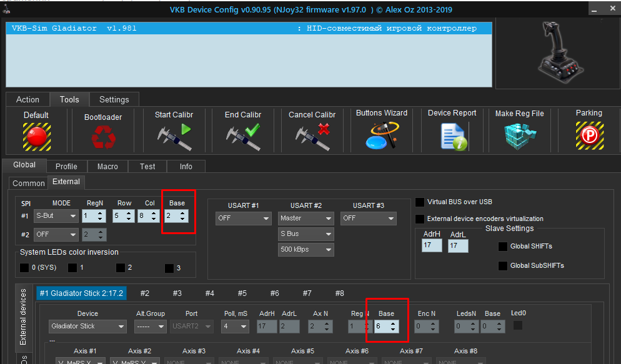Open the Profile tab
621x364 pixels.
[66, 167]
